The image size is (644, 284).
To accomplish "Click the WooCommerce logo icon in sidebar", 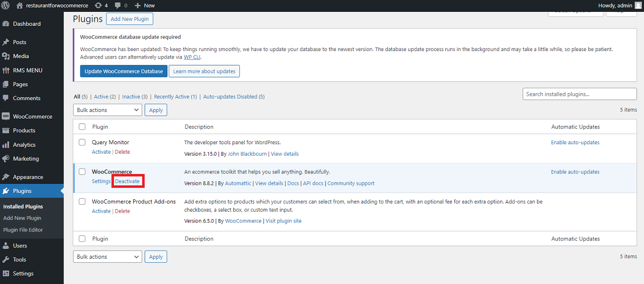I will point(6,116).
